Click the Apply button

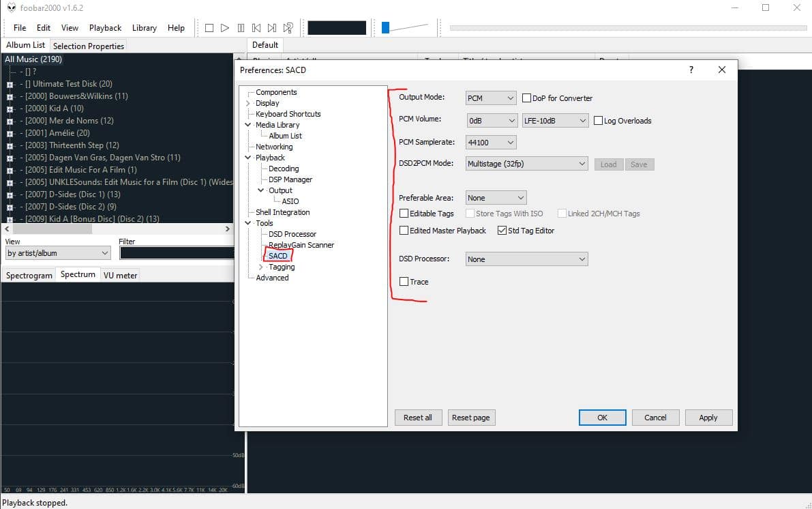pos(708,418)
